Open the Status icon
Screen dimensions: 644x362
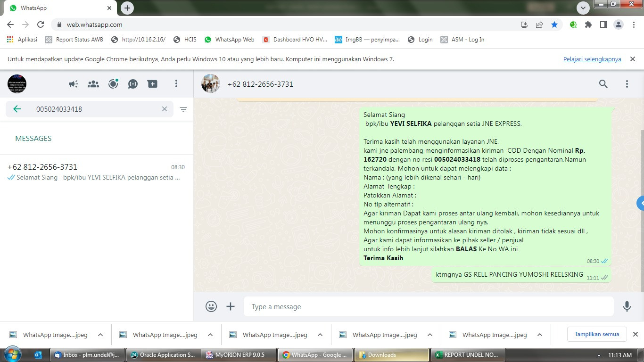[x=113, y=84]
